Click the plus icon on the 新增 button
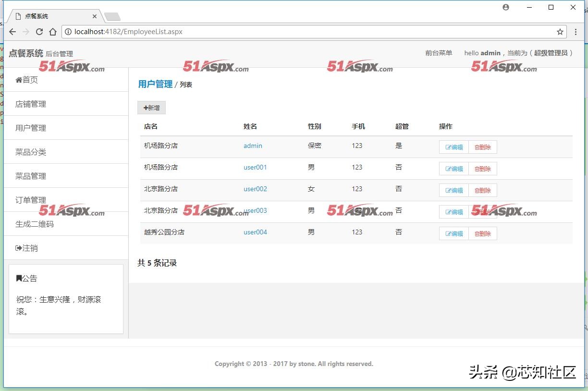The width and height of the screenshot is (588, 391). click(145, 108)
